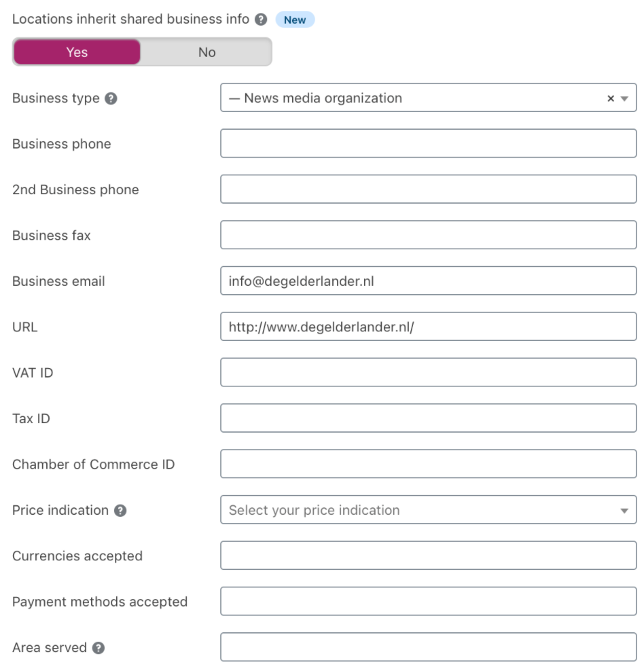
Task: Click help icon beside 'Locations inherit shared business info'
Action: (x=261, y=20)
